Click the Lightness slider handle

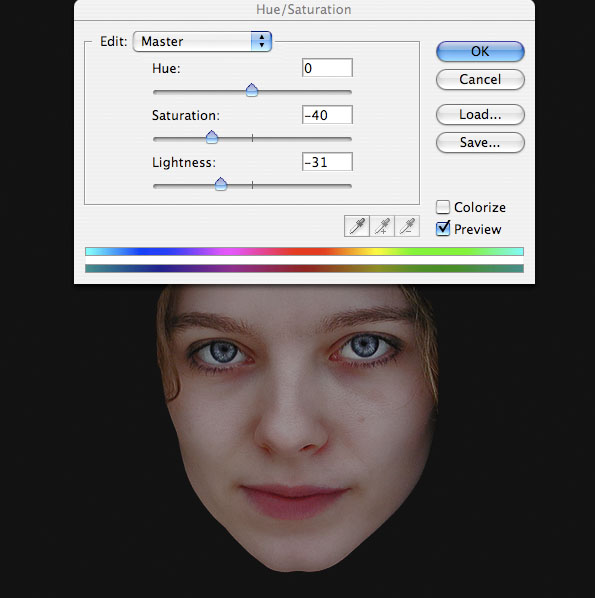coord(220,184)
